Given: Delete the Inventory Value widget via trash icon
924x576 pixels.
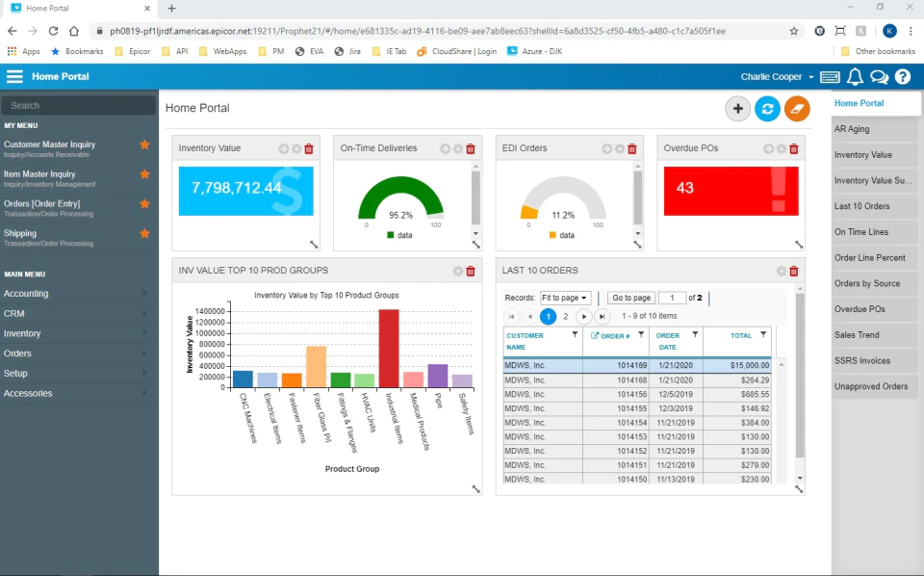Looking at the screenshot, I should point(309,148).
